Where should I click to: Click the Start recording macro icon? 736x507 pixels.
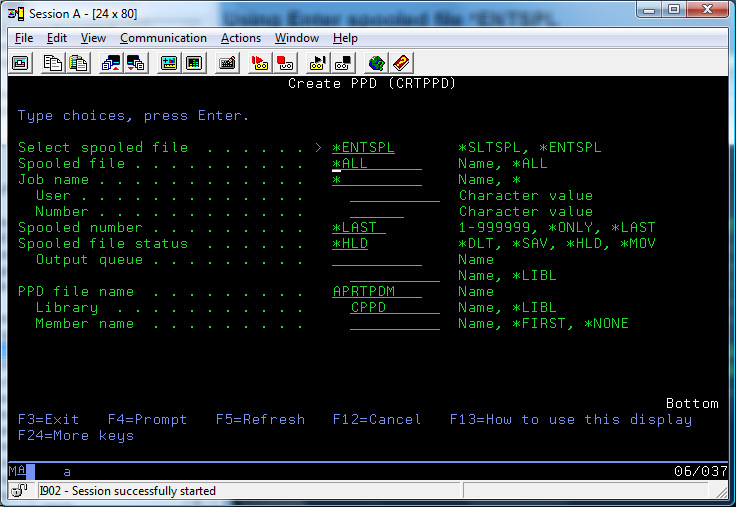[x=260, y=63]
